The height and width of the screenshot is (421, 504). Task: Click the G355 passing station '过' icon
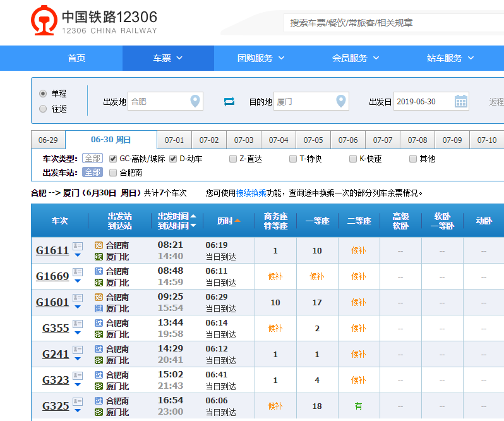coord(99,323)
